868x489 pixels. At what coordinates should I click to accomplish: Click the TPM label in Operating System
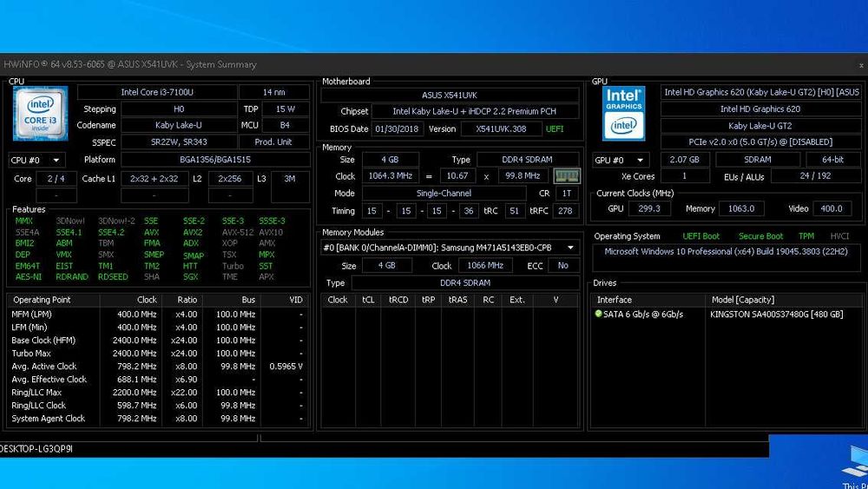pyautogui.click(x=806, y=236)
